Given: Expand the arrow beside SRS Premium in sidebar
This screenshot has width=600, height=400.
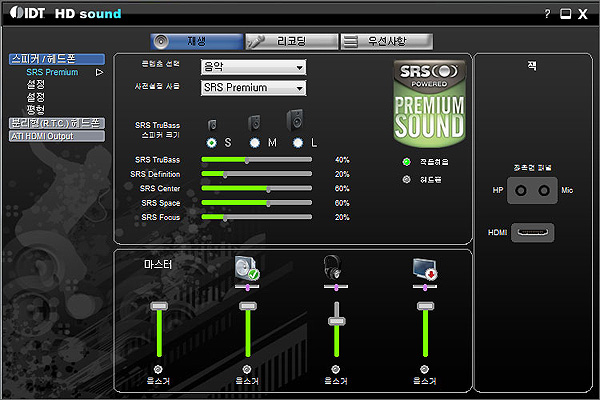Looking at the screenshot, I should tap(99, 72).
